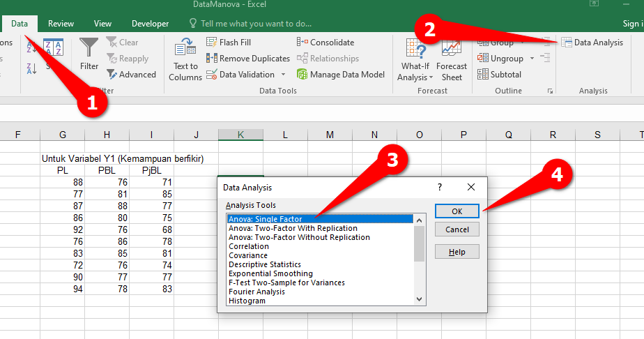The width and height of the screenshot is (644, 339).
Task: Open Text to Columns tool
Action: click(185, 59)
